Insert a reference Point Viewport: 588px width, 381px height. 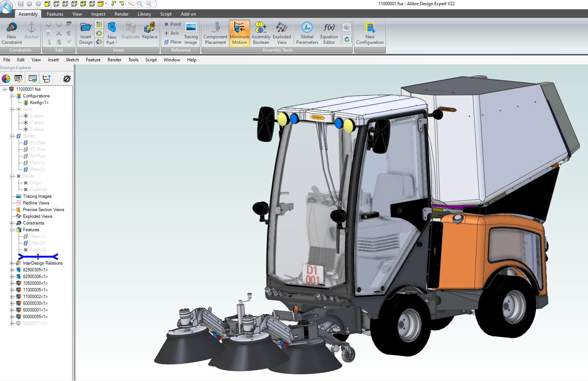[x=173, y=24]
